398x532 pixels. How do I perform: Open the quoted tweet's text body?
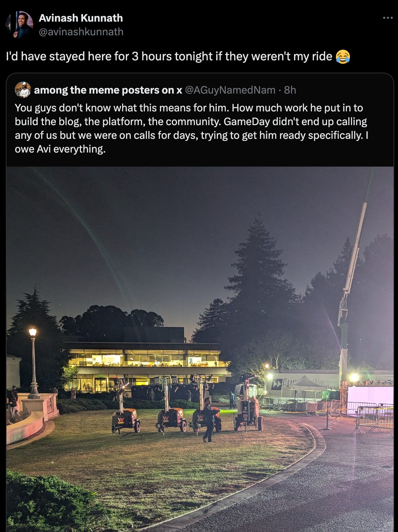tap(191, 128)
